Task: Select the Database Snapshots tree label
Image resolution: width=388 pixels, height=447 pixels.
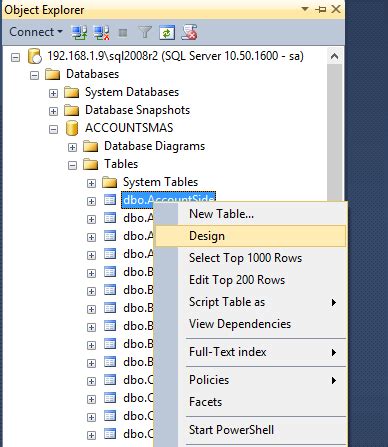Action: coord(137,110)
